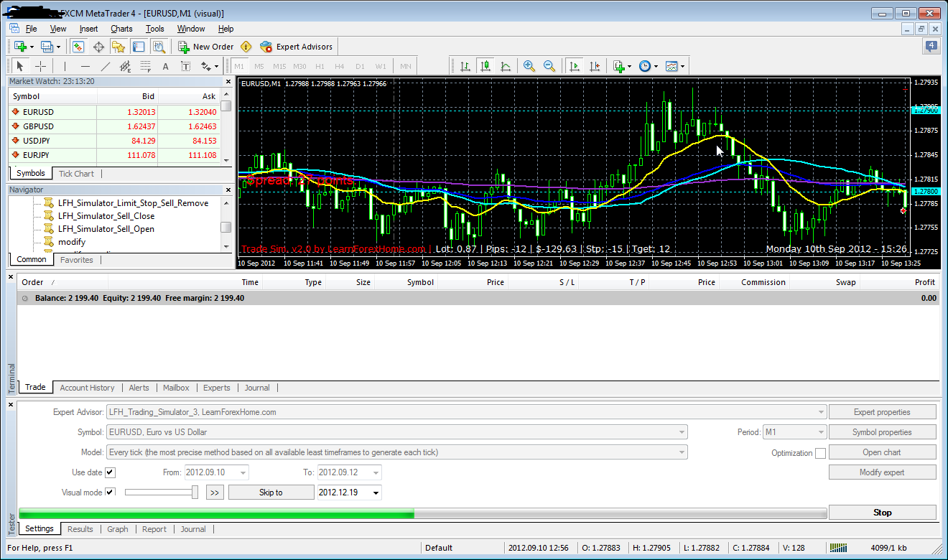Switch to the Account History tab

87,388
